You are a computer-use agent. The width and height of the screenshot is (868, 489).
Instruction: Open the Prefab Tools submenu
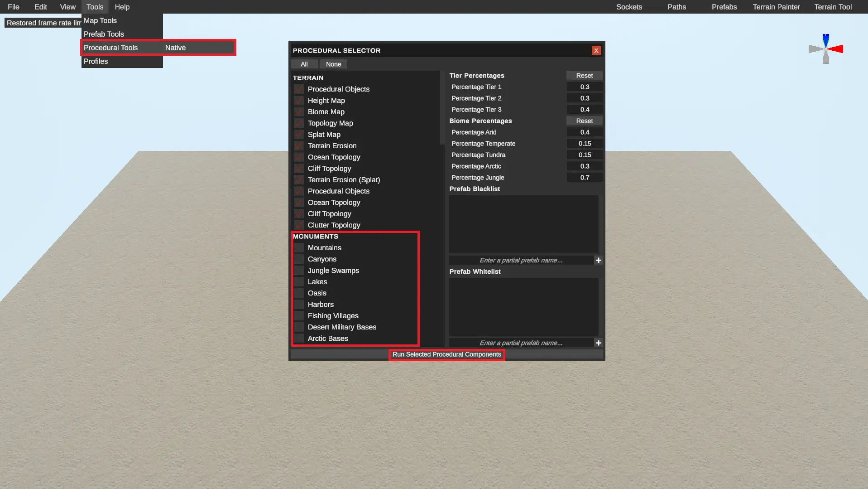point(104,34)
